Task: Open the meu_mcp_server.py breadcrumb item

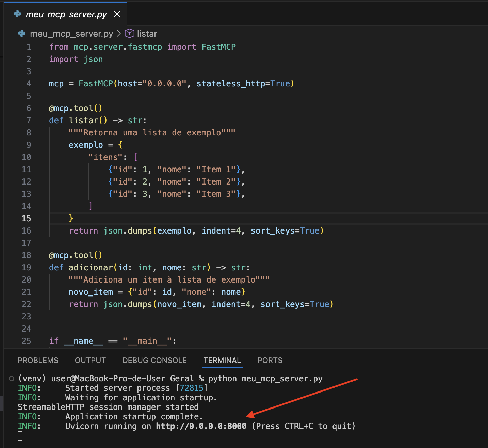Action: [x=71, y=34]
